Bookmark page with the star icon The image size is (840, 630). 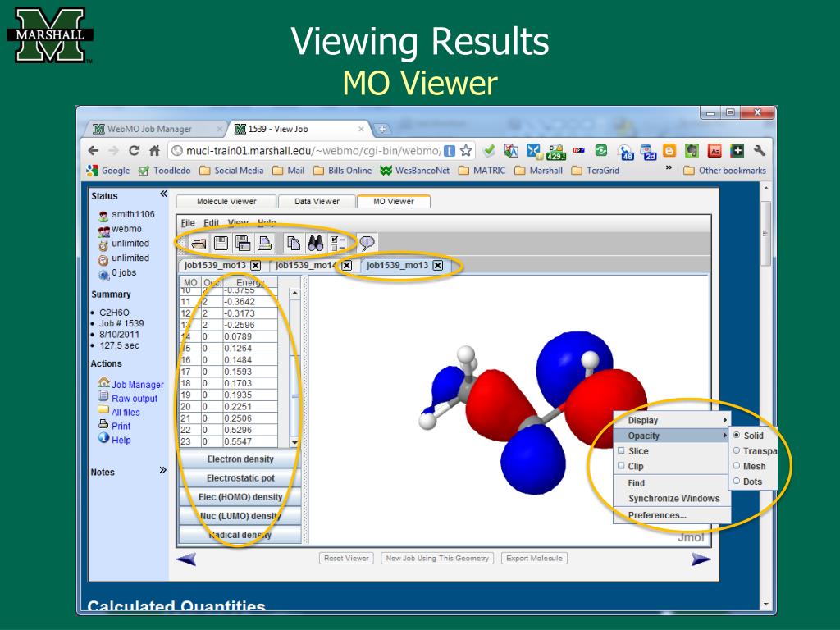[x=466, y=151]
